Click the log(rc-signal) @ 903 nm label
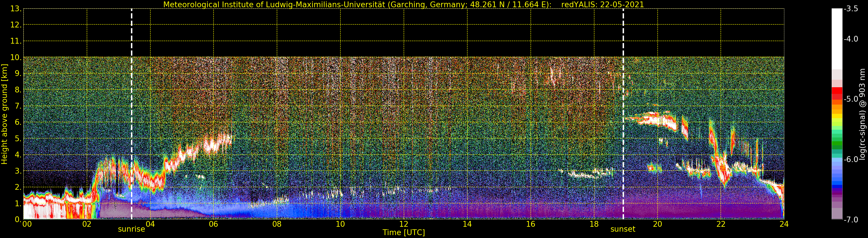This screenshot has height=238, width=868. coord(863,114)
